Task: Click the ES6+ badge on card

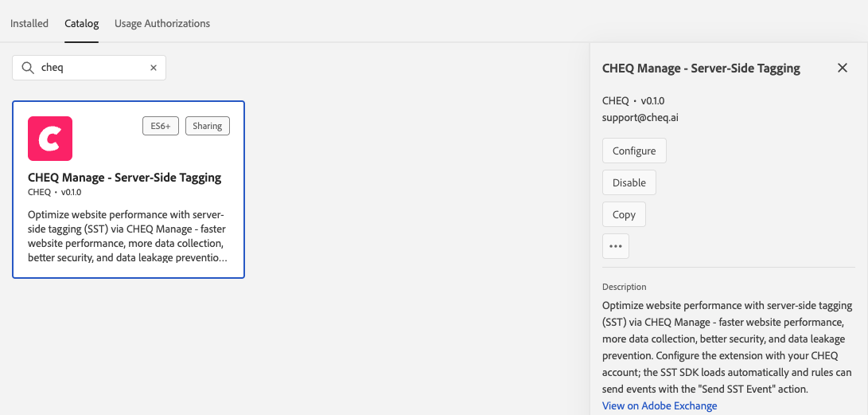Action: 161,126
